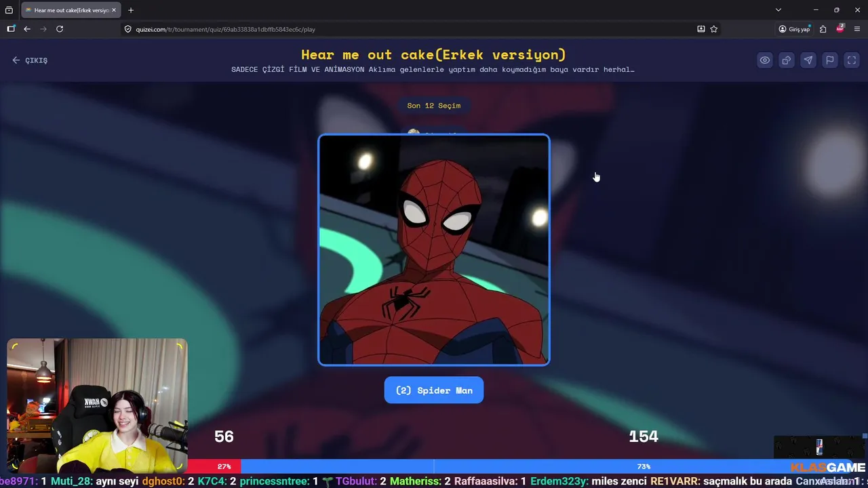Click the install/download page icon in address bar

(x=701, y=29)
